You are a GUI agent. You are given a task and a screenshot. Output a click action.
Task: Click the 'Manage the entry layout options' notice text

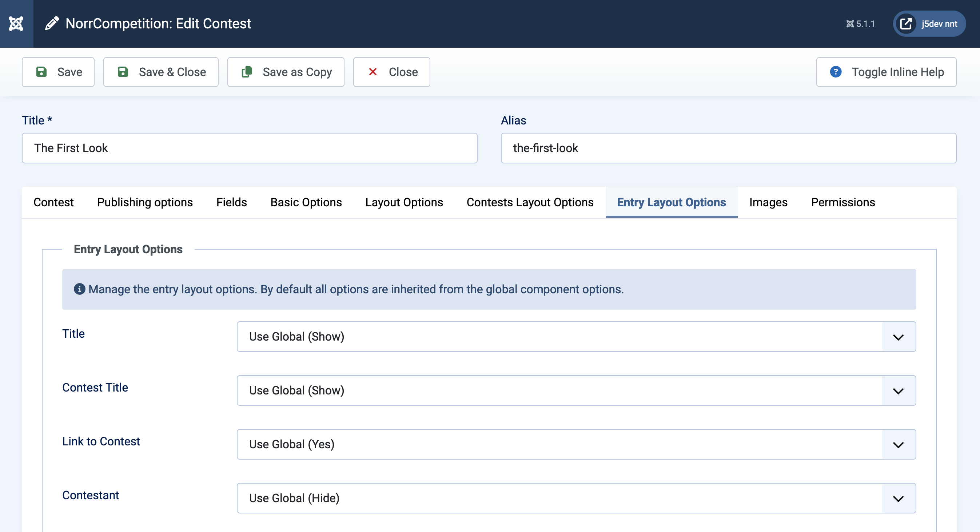(x=356, y=289)
